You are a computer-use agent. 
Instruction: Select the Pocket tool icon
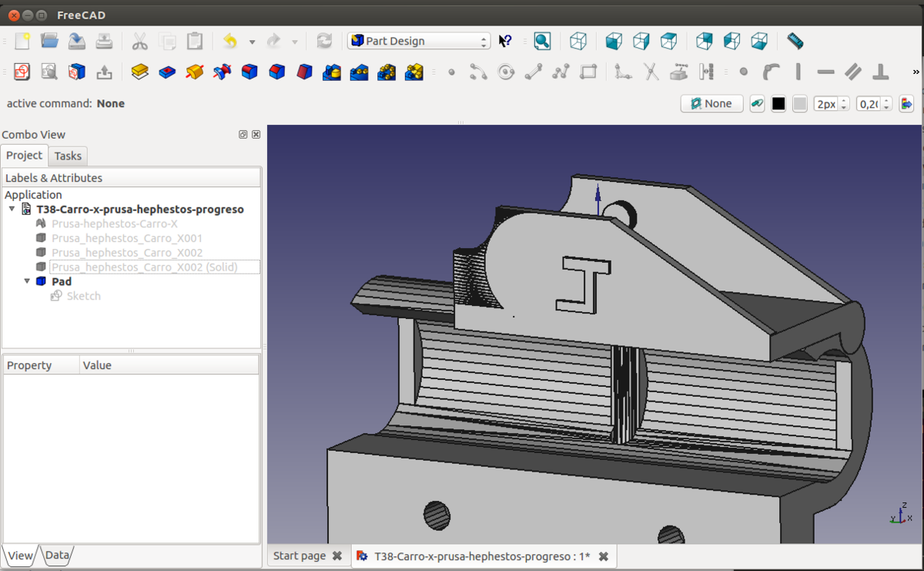coord(167,72)
